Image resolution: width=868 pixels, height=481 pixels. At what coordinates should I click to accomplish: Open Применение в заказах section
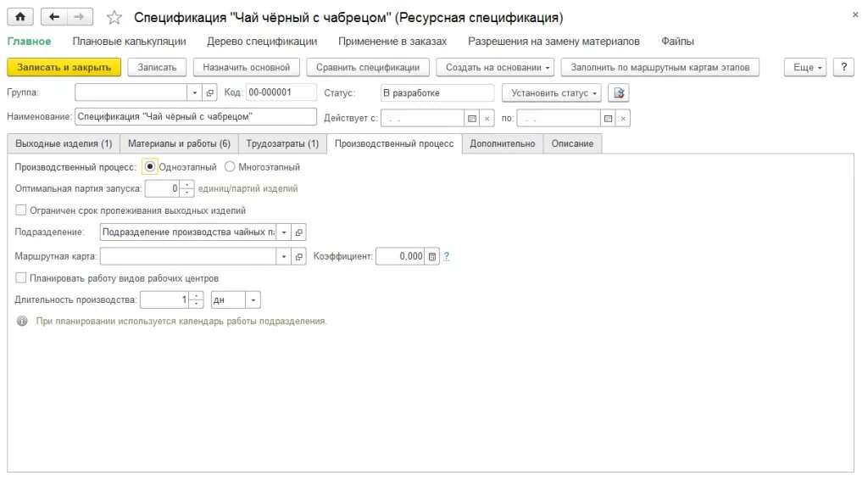[392, 42]
